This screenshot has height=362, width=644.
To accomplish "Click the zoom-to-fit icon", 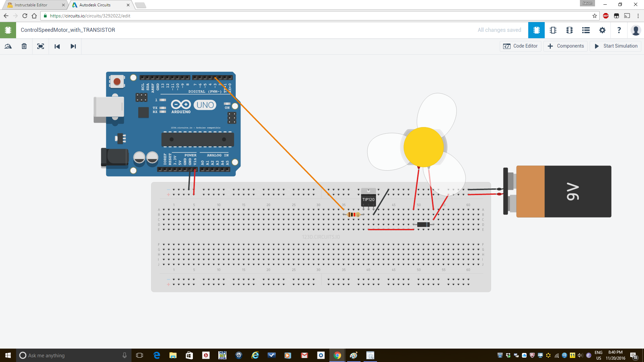I will click(x=40, y=46).
